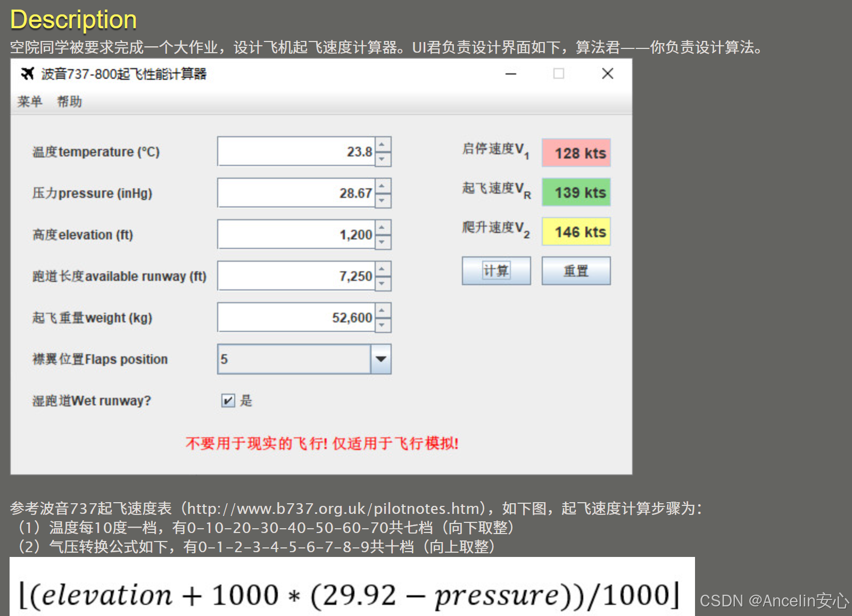
Task: Click the 跑道长度available runway (ft) label
Action: pyautogui.click(x=119, y=277)
